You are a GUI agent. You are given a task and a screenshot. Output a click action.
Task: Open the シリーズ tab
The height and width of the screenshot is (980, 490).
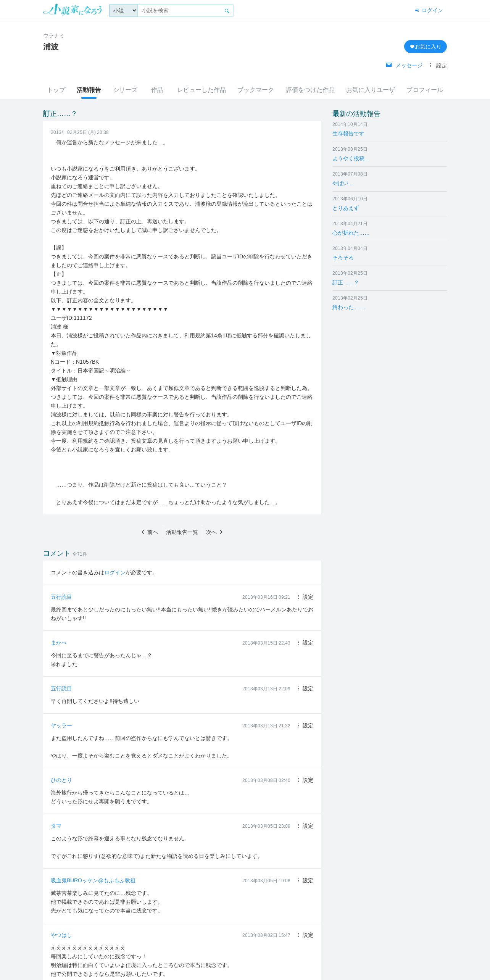pos(125,90)
